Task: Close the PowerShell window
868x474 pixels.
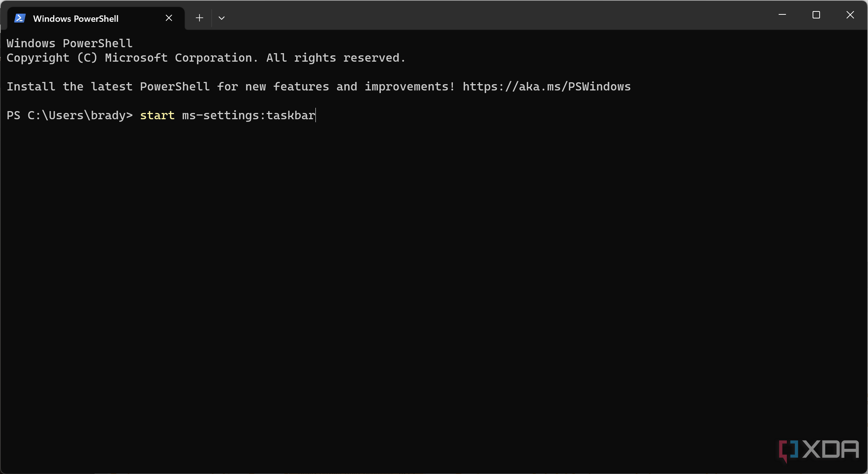Action: coord(850,15)
